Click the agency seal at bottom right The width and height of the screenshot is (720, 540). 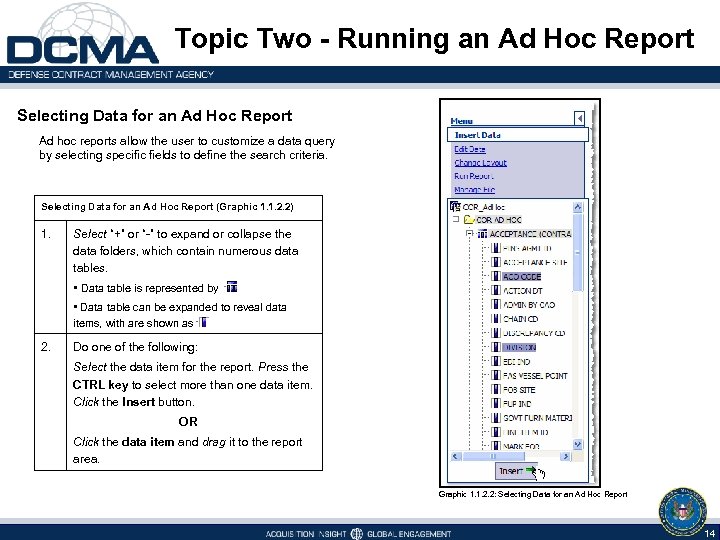(683, 511)
